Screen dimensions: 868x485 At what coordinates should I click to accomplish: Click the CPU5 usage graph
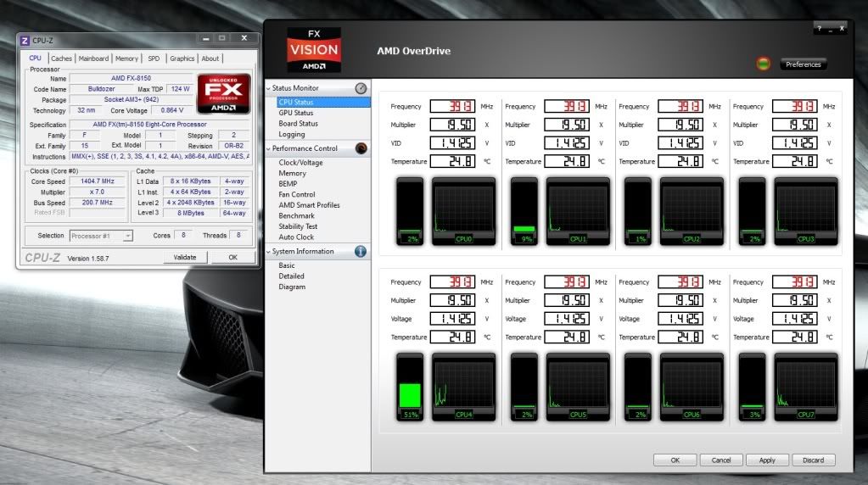578,387
